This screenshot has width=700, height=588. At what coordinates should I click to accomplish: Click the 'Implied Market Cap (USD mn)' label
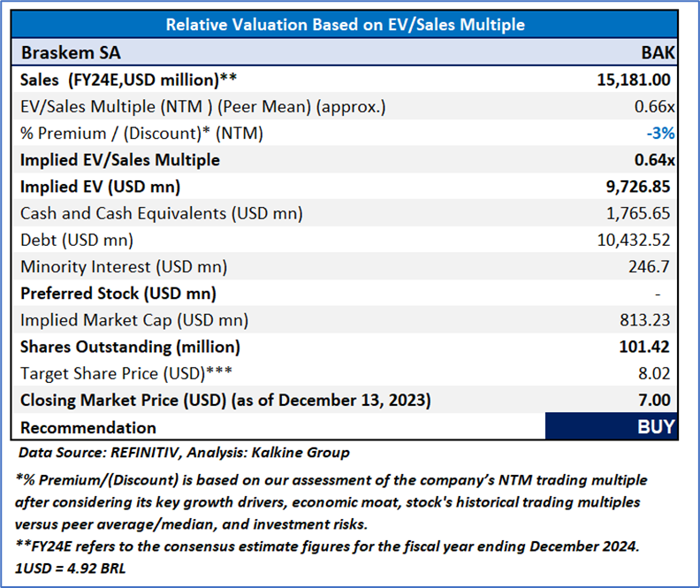pos(134,320)
